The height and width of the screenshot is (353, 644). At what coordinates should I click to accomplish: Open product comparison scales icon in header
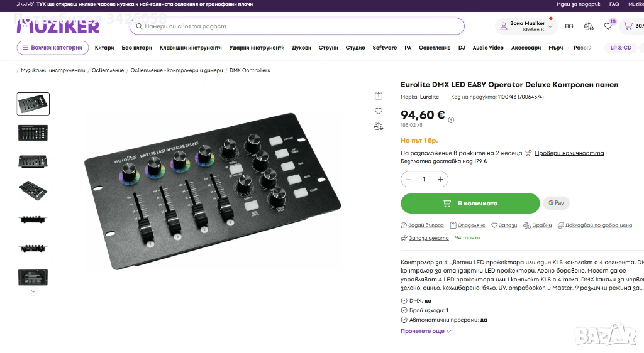589,26
